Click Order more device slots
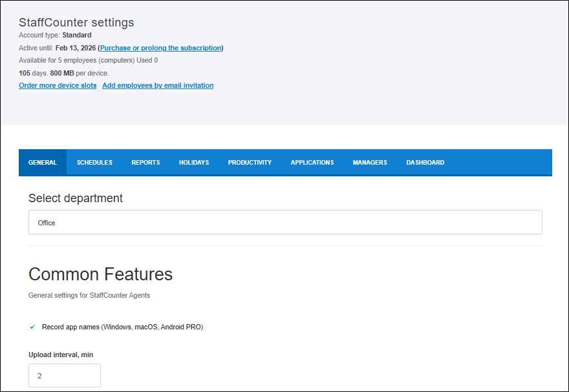569x392 pixels. [57, 85]
